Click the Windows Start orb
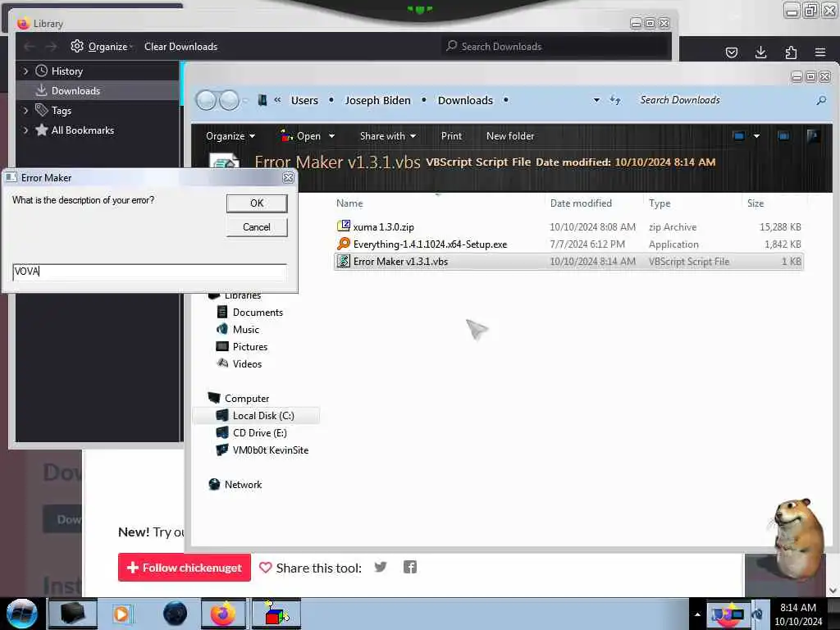The image size is (840, 630). click(x=22, y=614)
